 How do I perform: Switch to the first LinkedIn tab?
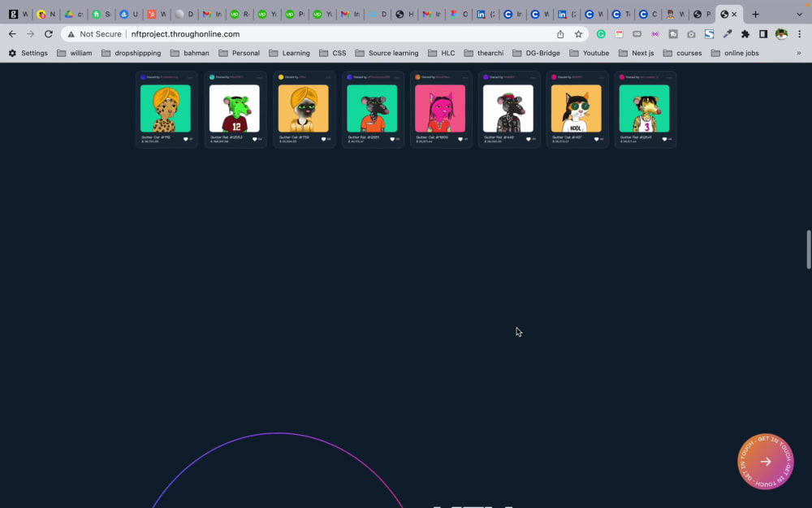click(486, 15)
